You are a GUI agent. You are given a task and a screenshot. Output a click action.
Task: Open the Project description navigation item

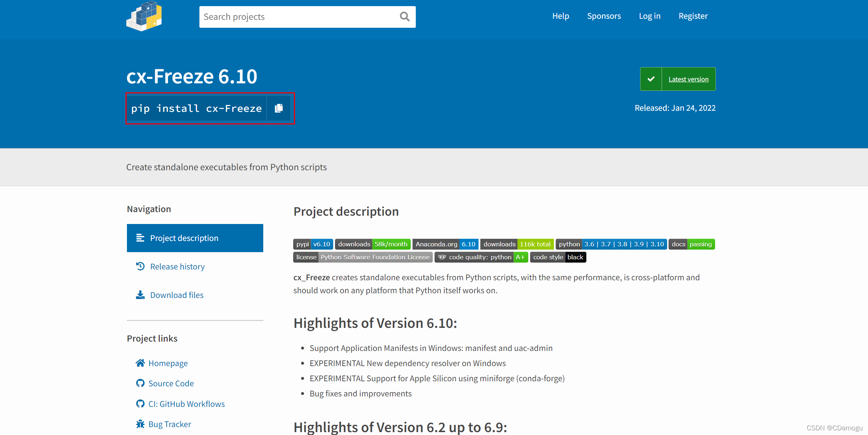point(184,238)
